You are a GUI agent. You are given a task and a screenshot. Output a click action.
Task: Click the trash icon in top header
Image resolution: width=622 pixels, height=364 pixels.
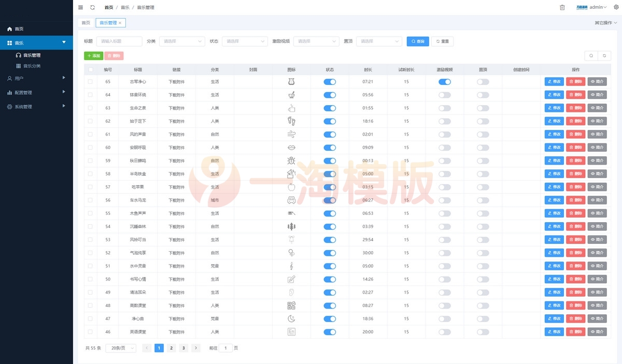pos(562,7)
